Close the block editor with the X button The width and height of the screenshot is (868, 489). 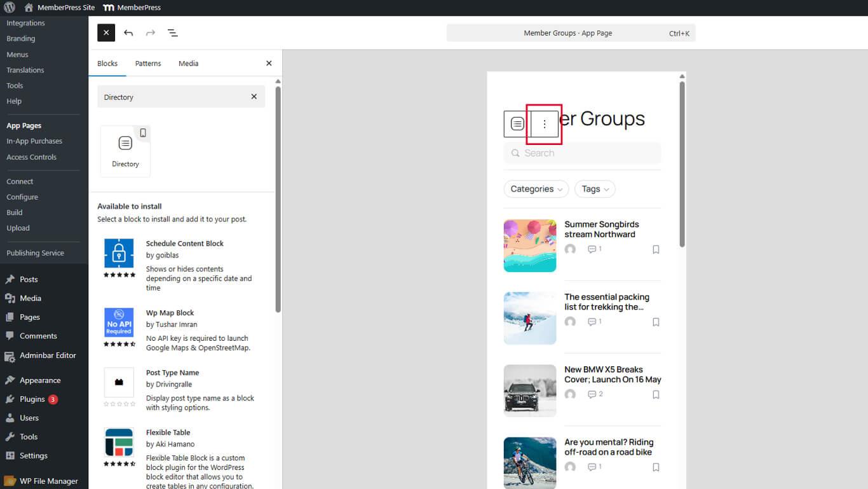(x=106, y=33)
